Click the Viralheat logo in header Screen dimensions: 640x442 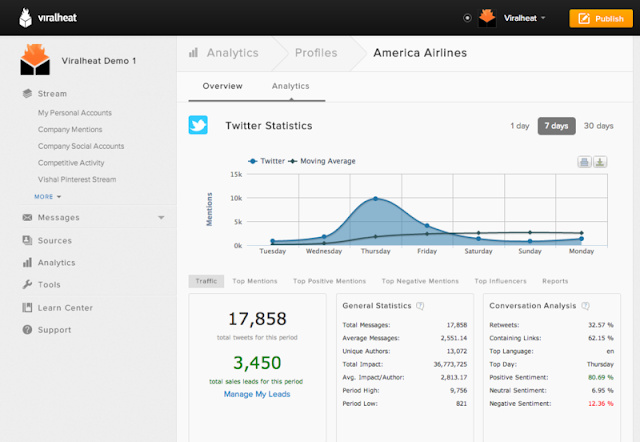click(x=48, y=18)
